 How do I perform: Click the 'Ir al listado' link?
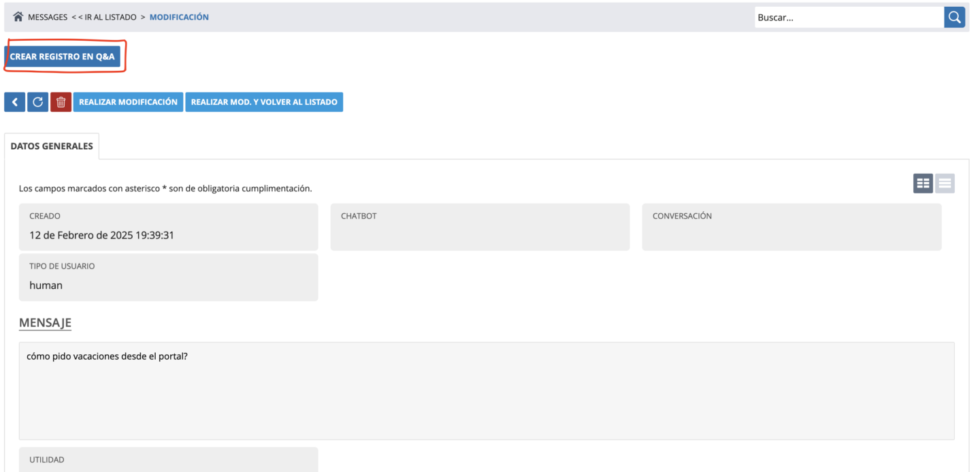click(x=104, y=17)
